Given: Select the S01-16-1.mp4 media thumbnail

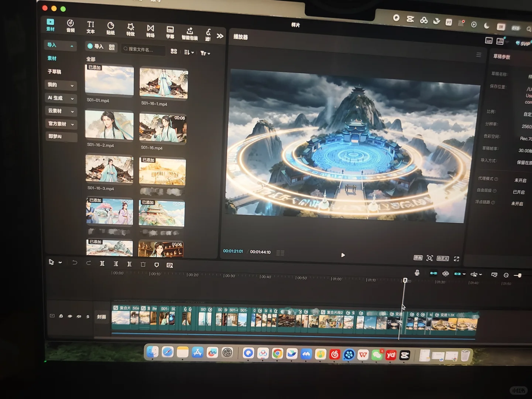Looking at the screenshot, I should [164, 83].
